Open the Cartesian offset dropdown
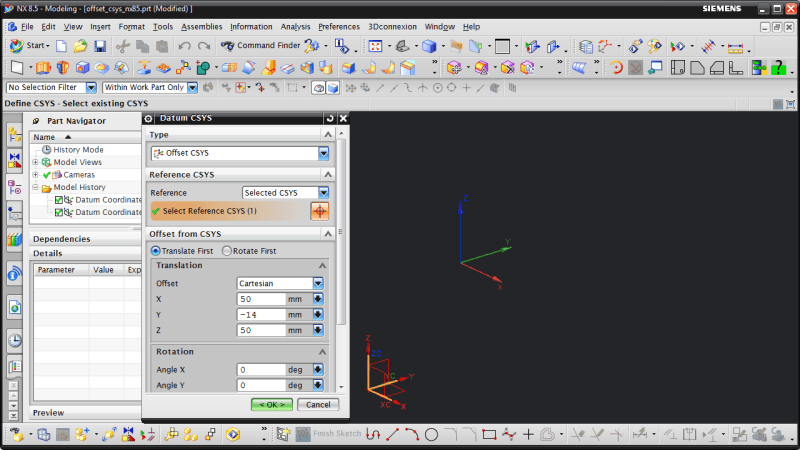Viewport: 800px width, 450px height. coord(318,283)
